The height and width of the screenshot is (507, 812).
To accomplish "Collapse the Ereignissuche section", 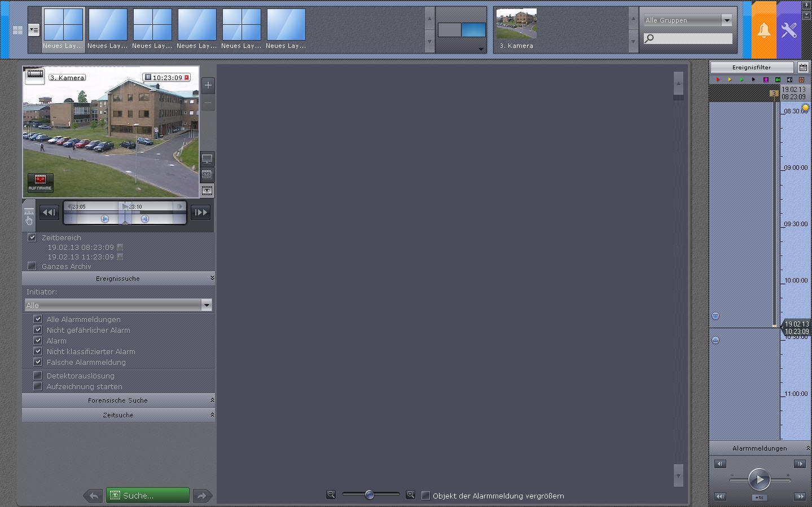I will click(x=118, y=279).
